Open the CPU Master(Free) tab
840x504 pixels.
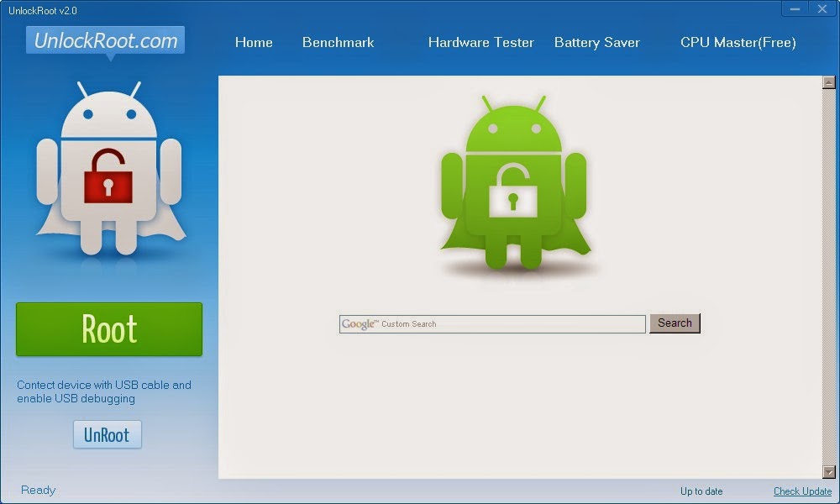(x=738, y=42)
